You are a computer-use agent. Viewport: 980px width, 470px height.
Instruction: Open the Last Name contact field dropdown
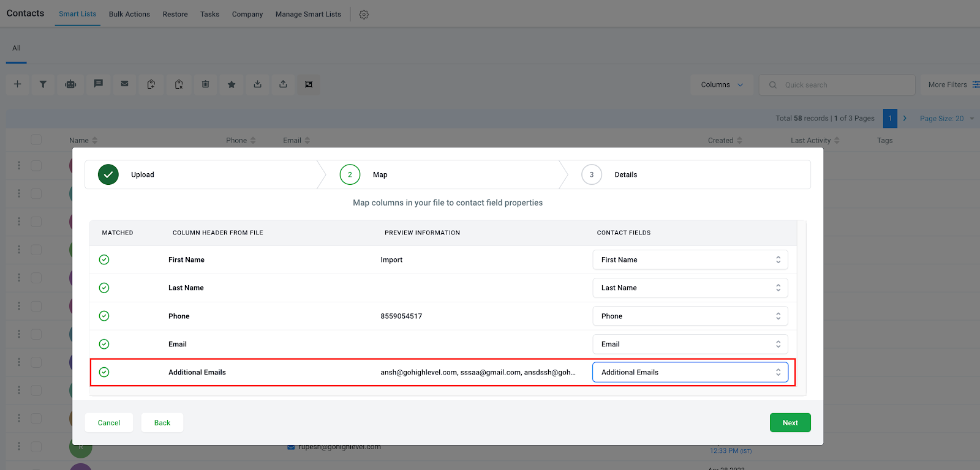tap(690, 288)
